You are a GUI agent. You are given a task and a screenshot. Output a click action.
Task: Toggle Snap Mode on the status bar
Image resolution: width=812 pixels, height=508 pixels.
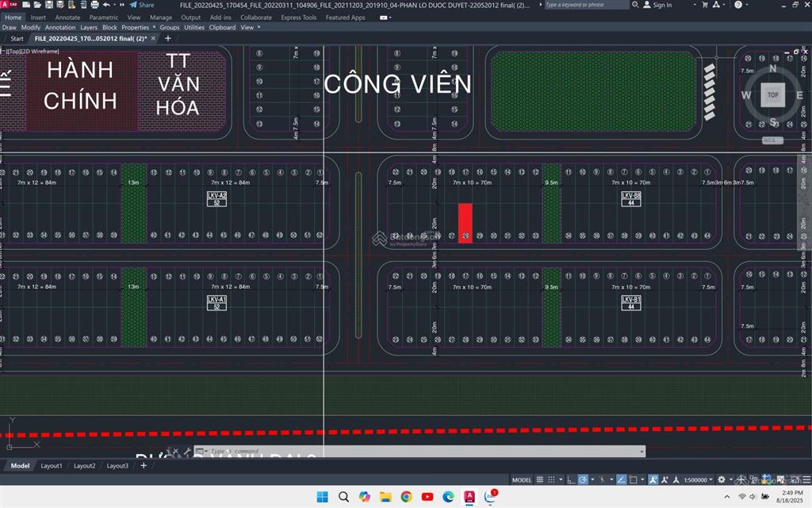pos(550,479)
